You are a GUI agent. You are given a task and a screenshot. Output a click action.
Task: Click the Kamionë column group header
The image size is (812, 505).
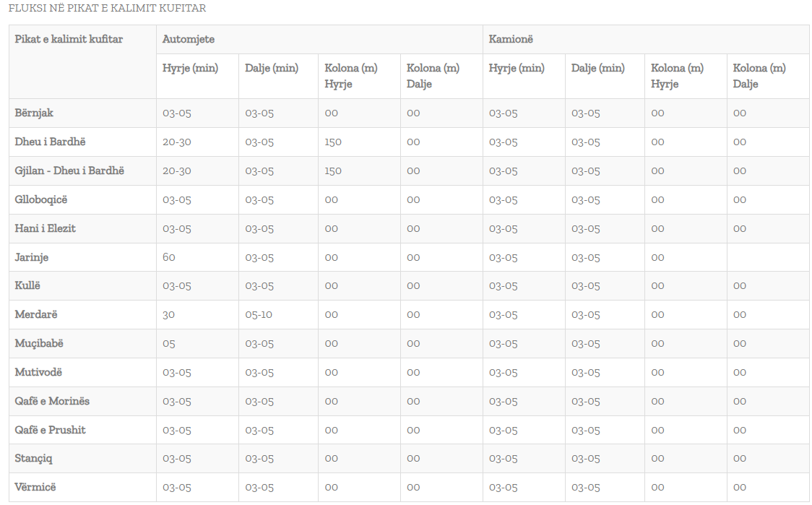(511, 39)
